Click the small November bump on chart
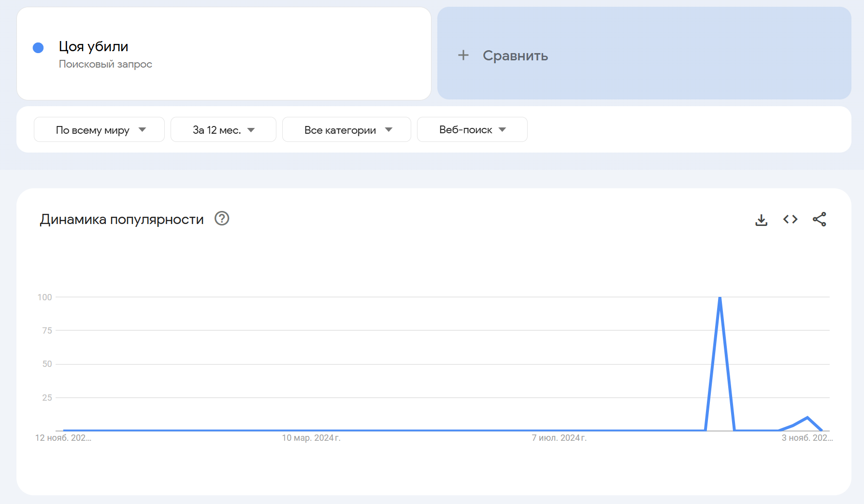864x504 pixels. [x=807, y=418]
